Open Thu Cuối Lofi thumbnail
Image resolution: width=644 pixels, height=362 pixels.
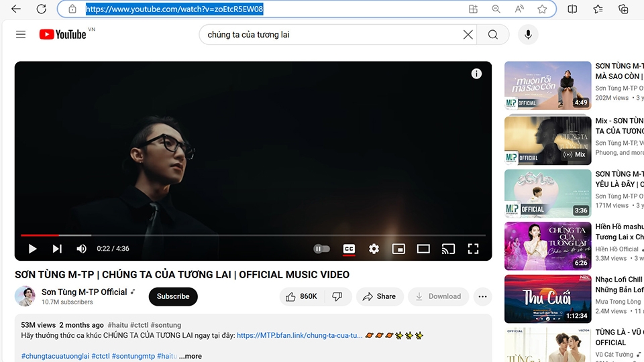point(547,299)
